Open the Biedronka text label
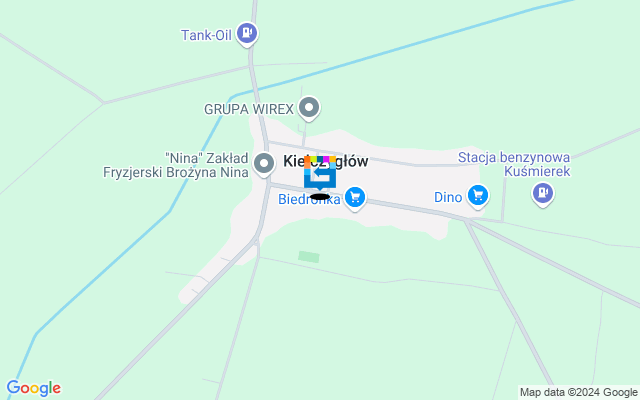The width and height of the screenshot is (640, 400). (x=309, y=199)
